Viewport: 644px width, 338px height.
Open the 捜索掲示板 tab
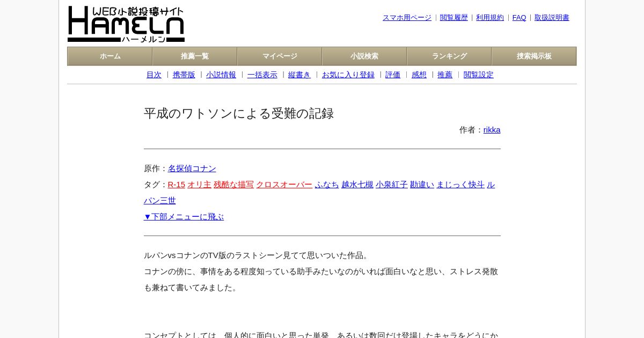click(534, 56)
